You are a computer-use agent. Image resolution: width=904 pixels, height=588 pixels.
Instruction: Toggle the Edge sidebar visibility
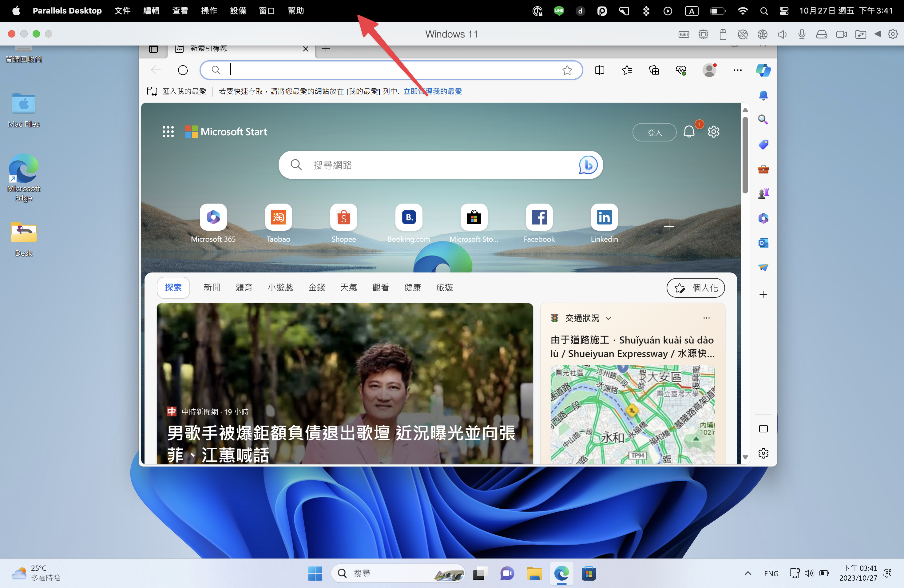763,429
